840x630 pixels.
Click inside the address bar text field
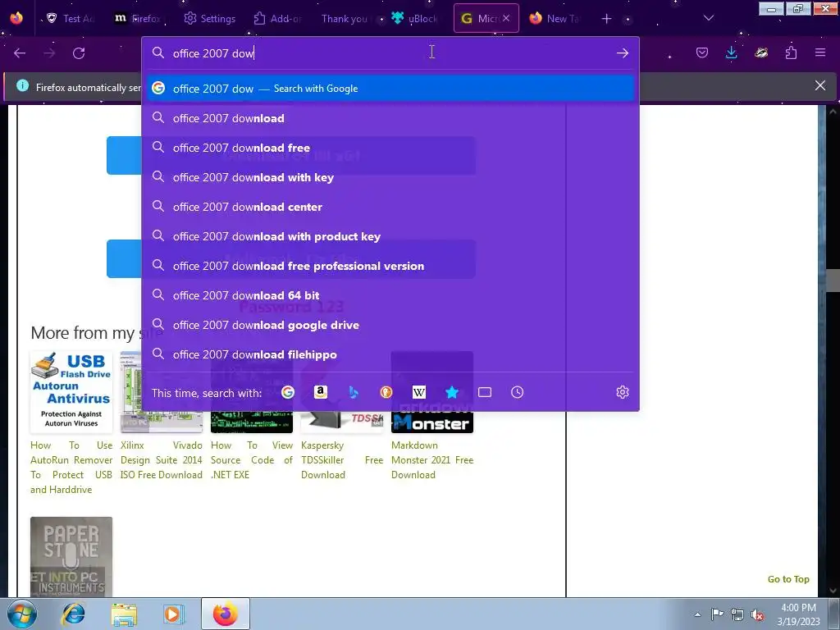point(391,53)
